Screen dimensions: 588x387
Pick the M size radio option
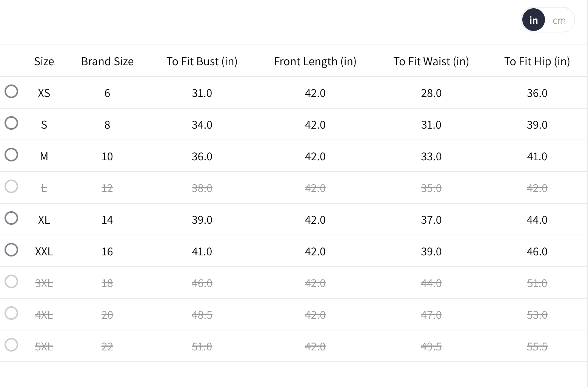(x=11, y=155)
